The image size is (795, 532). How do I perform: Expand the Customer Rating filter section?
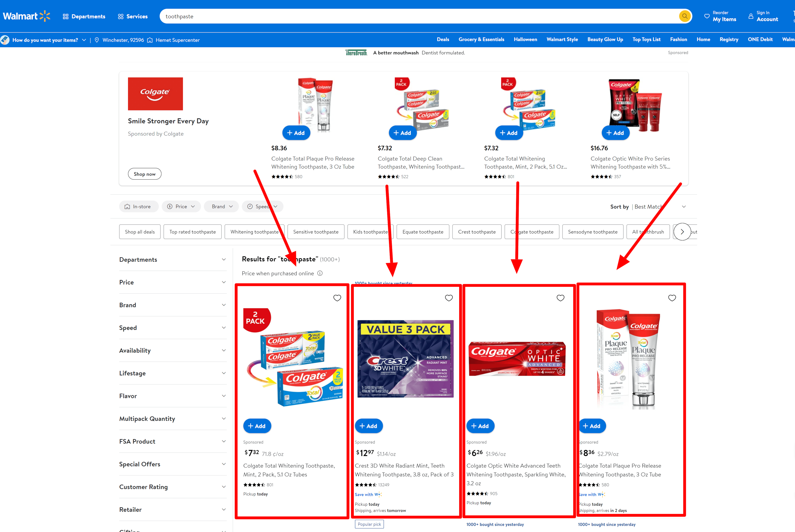(x=172, y=487)
